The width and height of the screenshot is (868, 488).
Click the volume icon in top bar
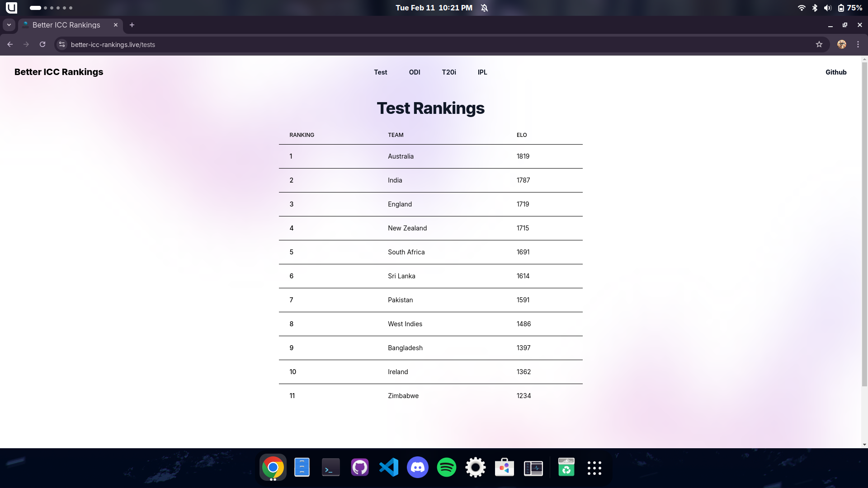click(828, 8)
